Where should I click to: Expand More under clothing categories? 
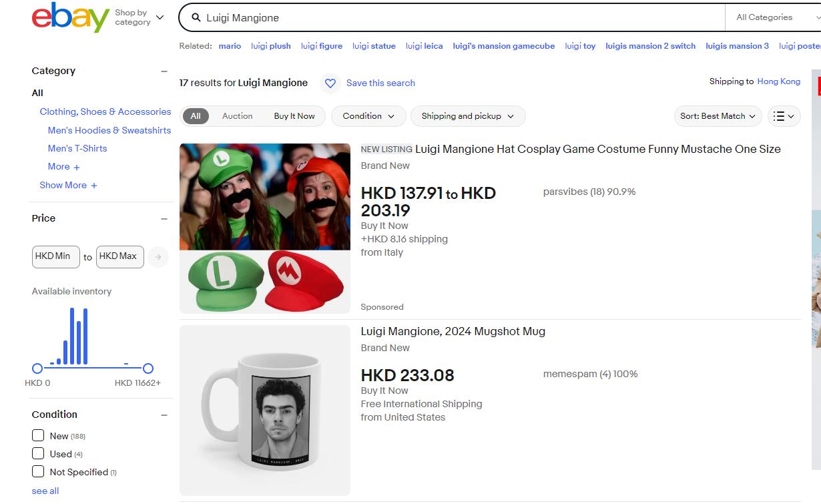tap(64, 167)
